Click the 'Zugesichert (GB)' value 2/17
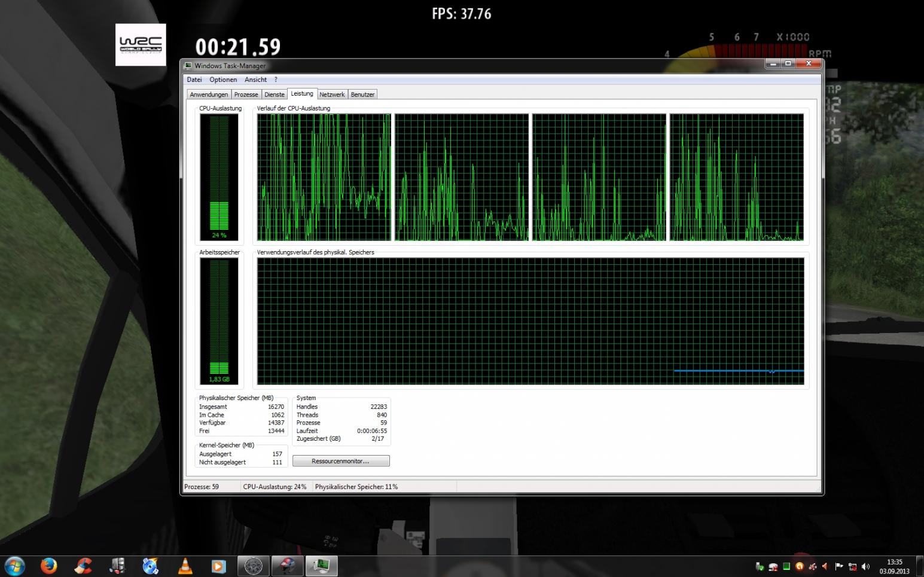Screen dimensions: 924x577 378,438
